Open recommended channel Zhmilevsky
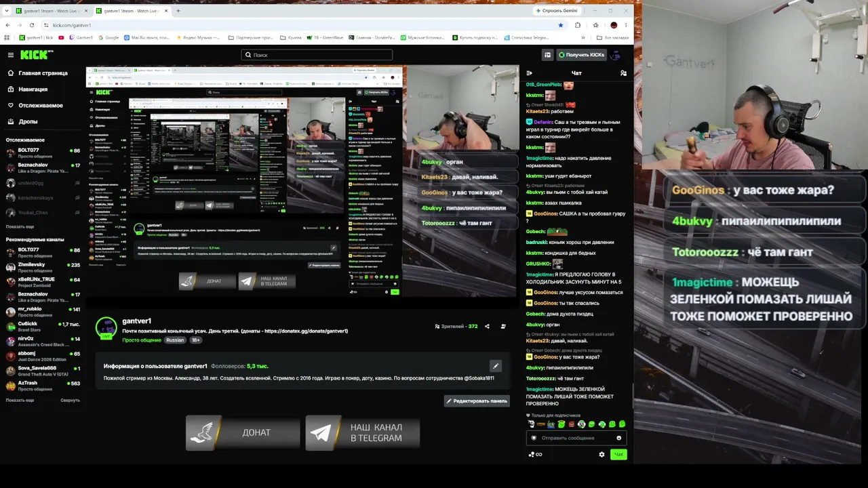 (43, 267)
